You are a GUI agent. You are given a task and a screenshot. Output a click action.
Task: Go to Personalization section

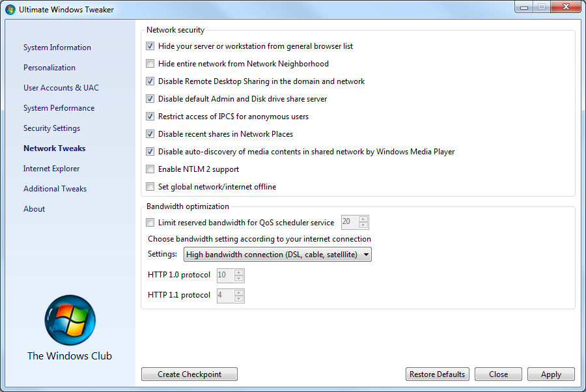click(x=49, y=68)
